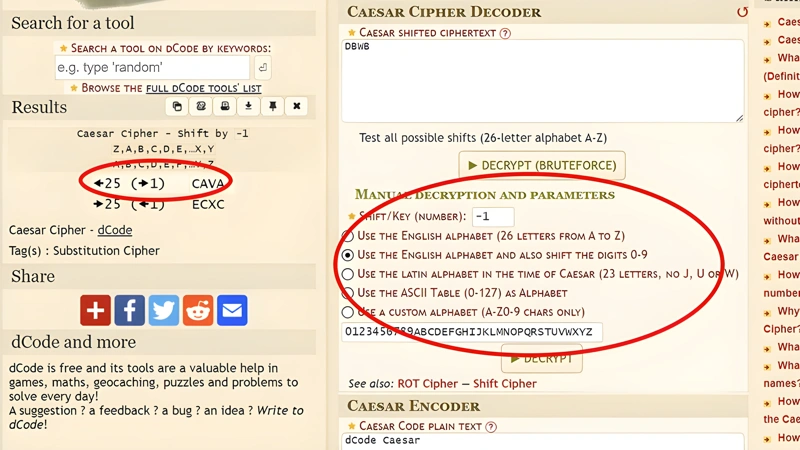
Task: Pin the results with pushpin icon
Action: 272,106
